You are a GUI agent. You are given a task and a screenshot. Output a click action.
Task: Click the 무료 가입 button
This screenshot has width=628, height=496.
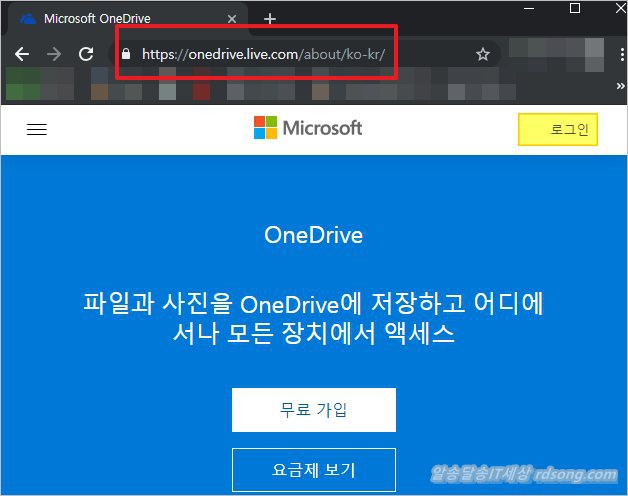pos(314,410)
